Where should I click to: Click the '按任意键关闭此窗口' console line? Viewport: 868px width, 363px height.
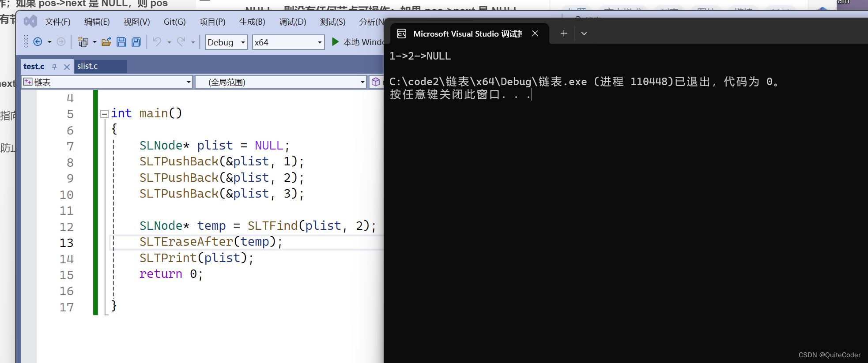click(x=460, y=94)
